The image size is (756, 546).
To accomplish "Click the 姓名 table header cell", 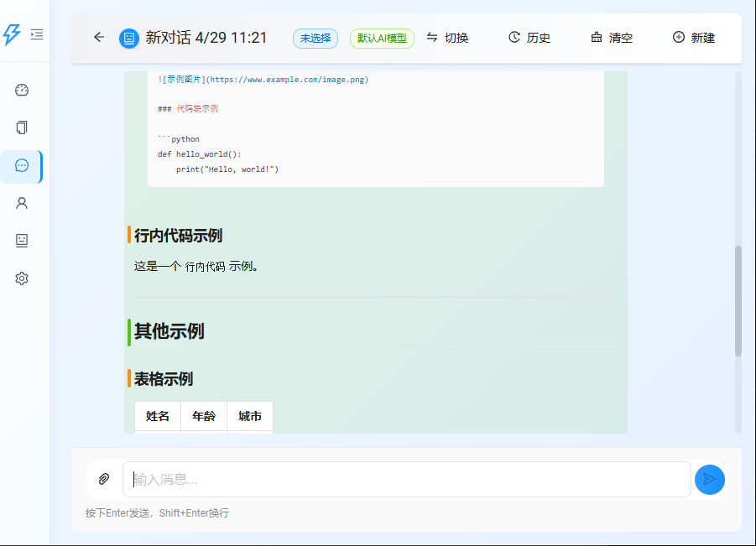I will [158, 416].
